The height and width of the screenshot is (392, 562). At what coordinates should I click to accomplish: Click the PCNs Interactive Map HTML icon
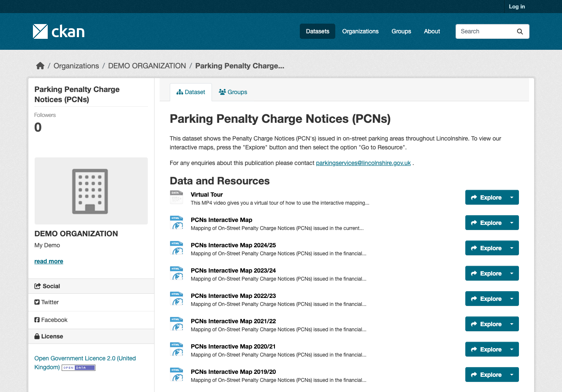click(x=176, y=223)
